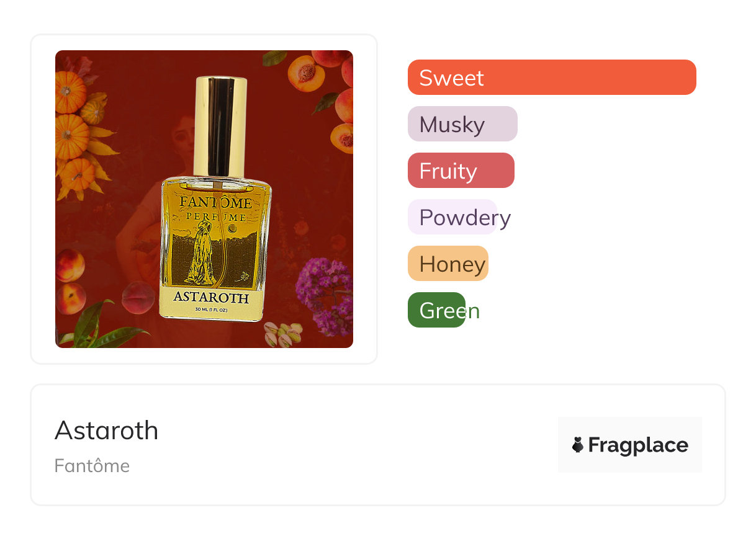Select the Fruity accord bar

pyautogui.click(x=461, y=171)
